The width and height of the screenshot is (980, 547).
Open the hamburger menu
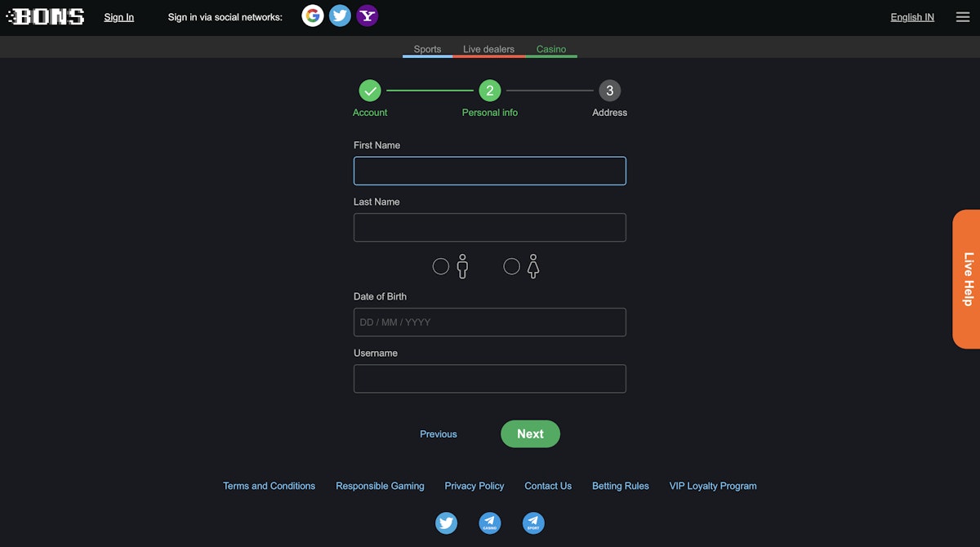[x=963, y=17]
